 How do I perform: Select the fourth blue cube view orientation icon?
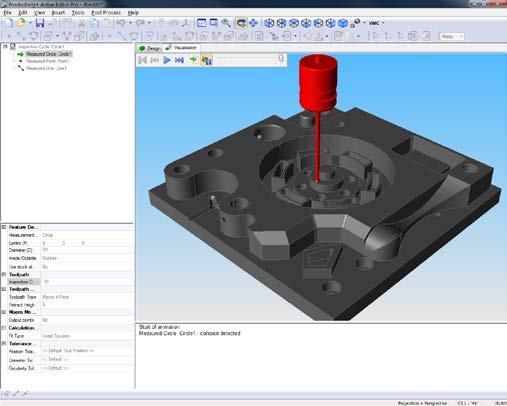pyautogui.click(x=306, y=23)
